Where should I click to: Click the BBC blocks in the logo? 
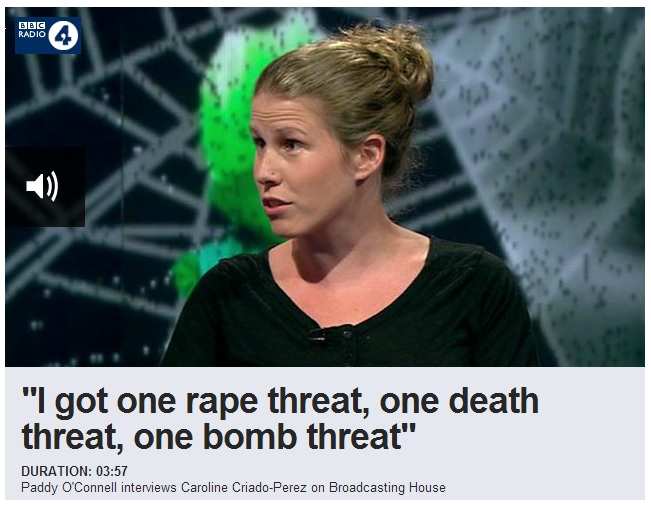32,26
